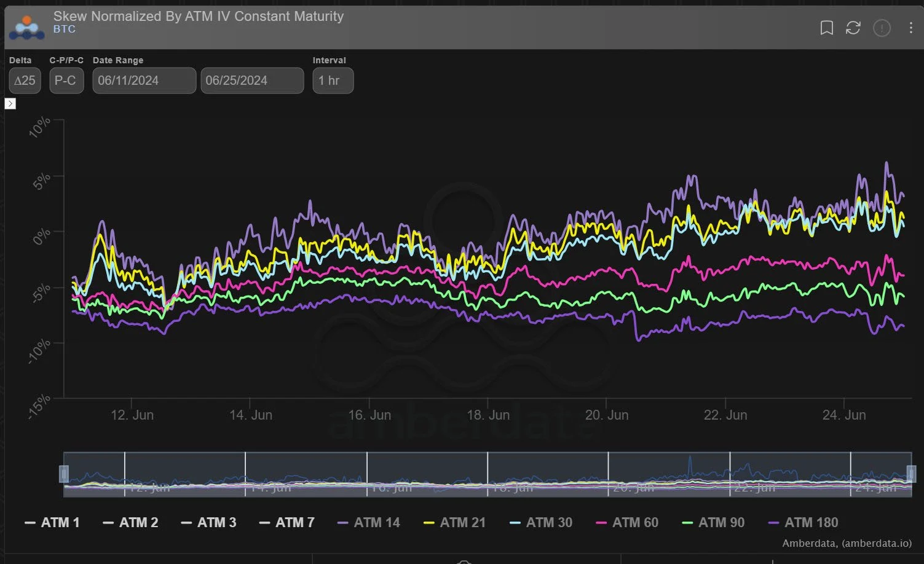Click the 20. Jun x-axis label
924x564 pixels.
tap(607, 415)
